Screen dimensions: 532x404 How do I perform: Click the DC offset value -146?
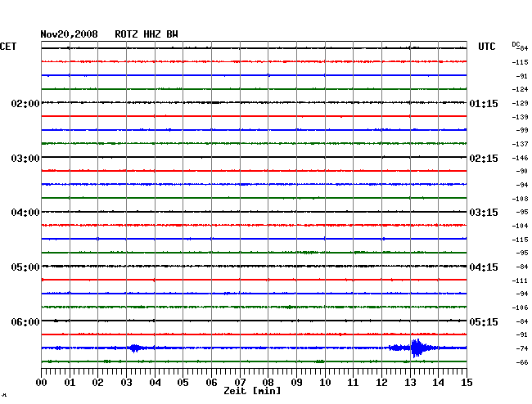[x=520, y=158]
